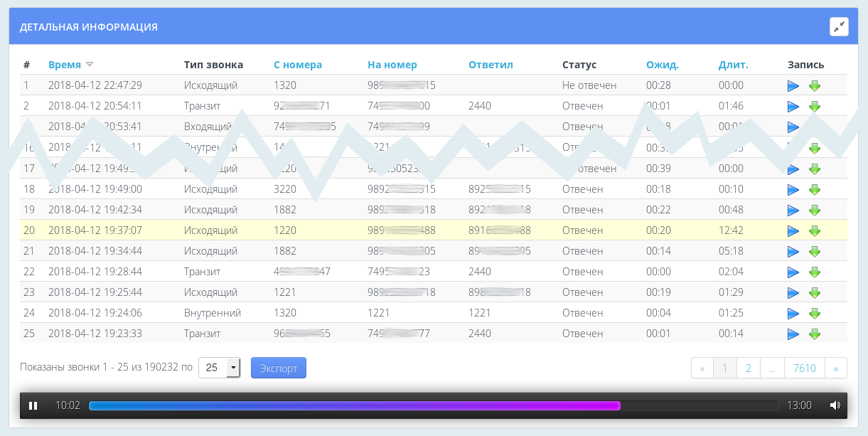Collapse the detail information panel
This screenshot has height=436, width=868.
coord(839,27)
